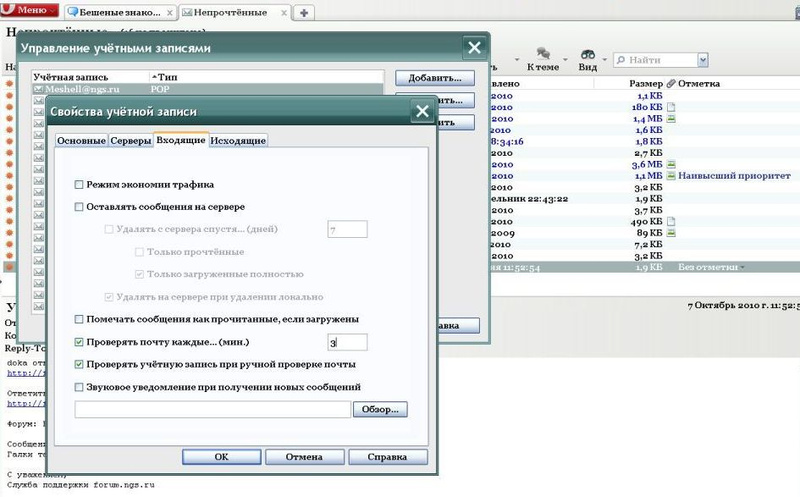Click image icon beside Наивысший приоритет

(x=671, y=176)
